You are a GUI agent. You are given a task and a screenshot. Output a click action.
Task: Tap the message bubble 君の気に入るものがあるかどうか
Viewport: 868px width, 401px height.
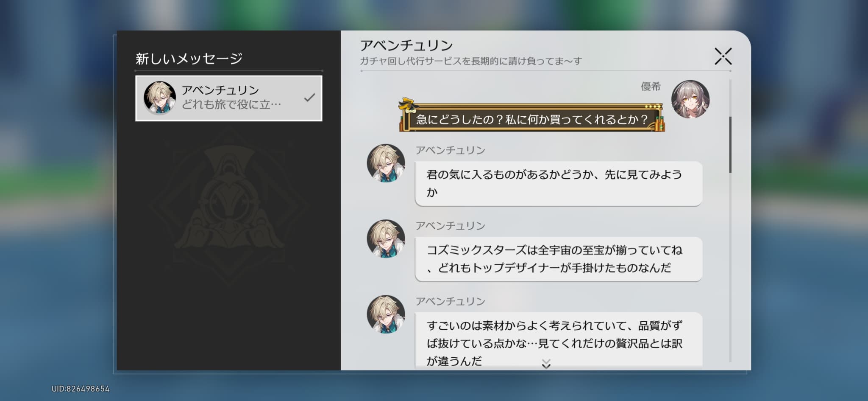[x=558, y=183]
